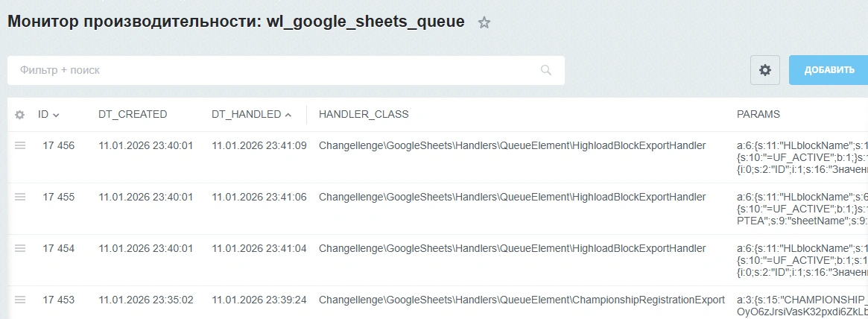Click the HANDLER_CLASS column header

coord(364,115)
